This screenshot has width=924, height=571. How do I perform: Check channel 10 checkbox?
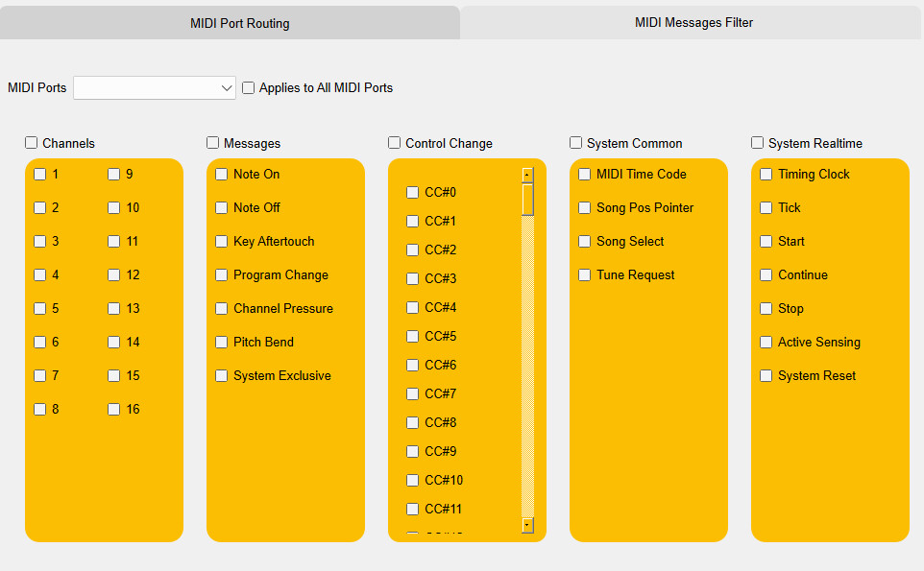(x=114, y=207)
